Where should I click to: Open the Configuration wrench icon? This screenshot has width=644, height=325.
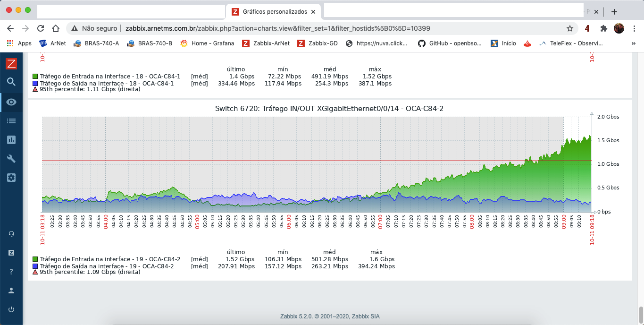point(11,159)
